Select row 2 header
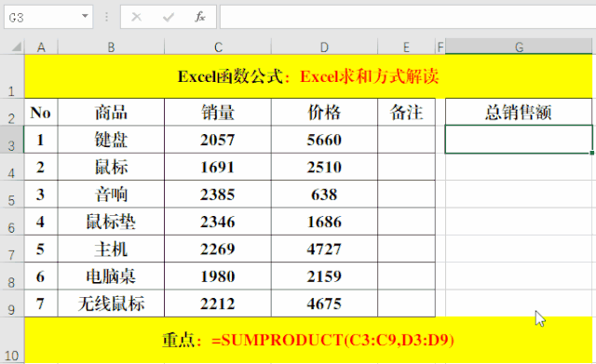The width and height of the screenshot is (596, 364). click(12, 112)
